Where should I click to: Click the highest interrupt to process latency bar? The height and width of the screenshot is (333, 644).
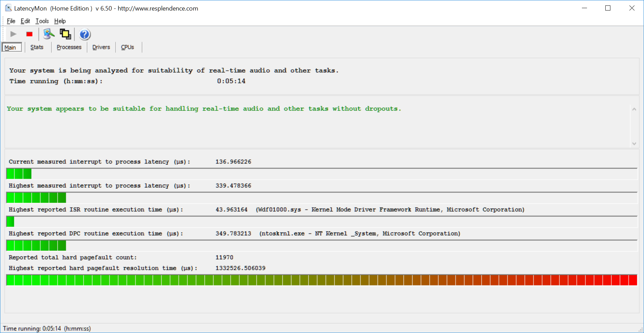[322, 198]
